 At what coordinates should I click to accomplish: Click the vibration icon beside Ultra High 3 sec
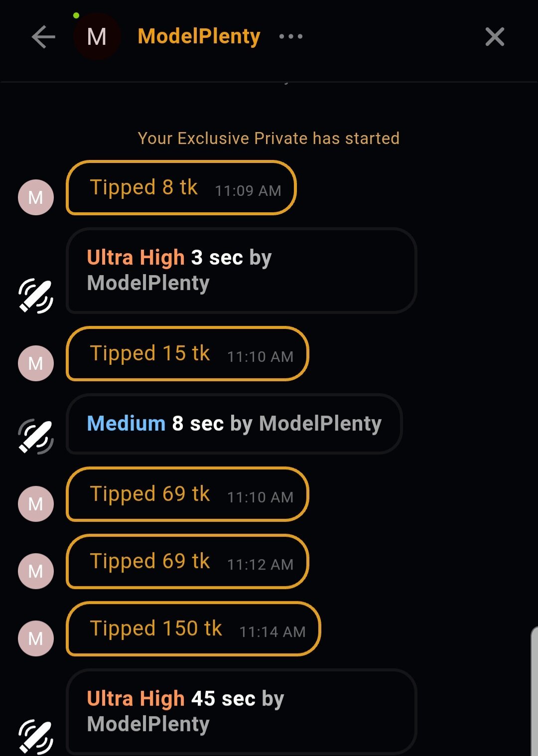(36, 297)
